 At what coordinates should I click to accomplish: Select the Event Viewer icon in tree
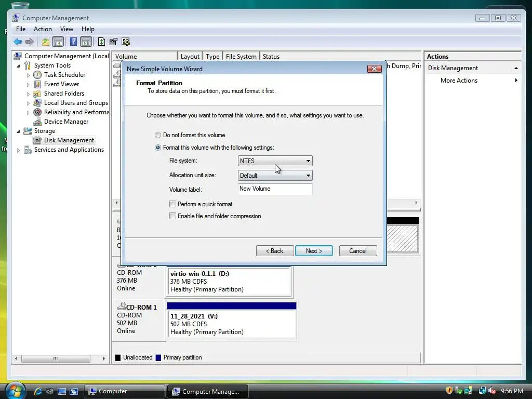click(x=37, y=84)
